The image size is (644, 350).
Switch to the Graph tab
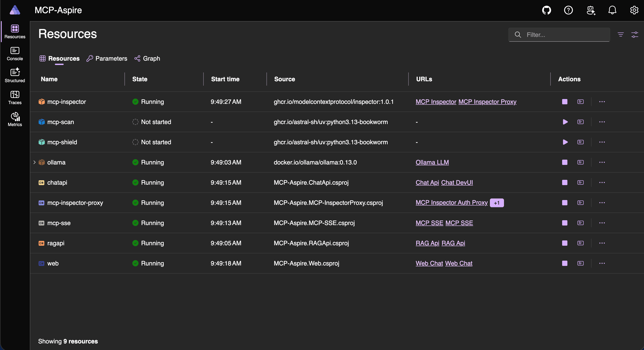click(147, 58)
